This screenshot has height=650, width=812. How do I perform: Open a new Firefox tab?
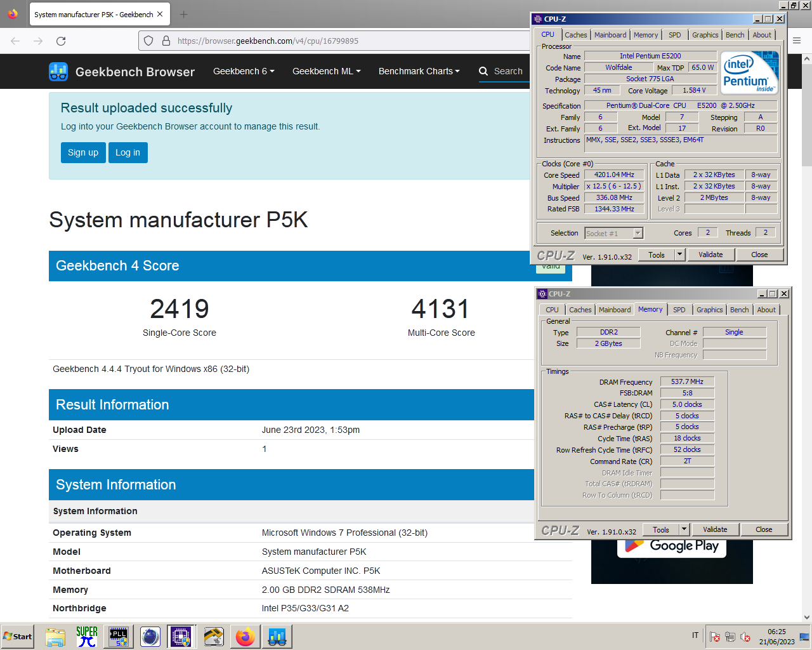tap(183, 14)
